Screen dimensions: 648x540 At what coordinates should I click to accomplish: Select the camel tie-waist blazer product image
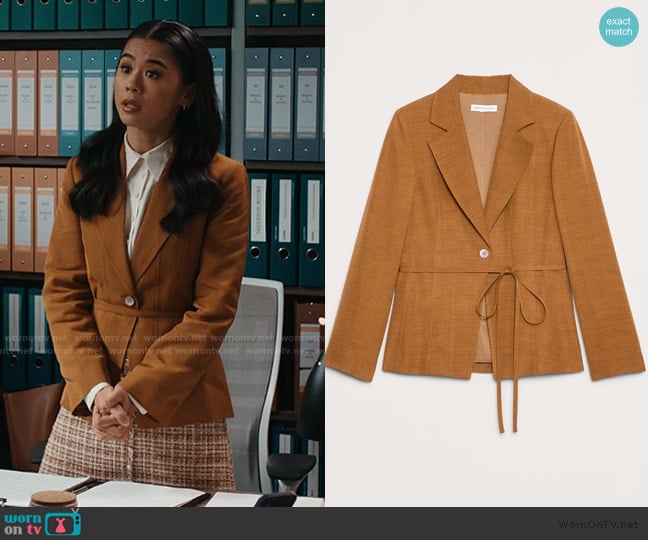point(486,253)
